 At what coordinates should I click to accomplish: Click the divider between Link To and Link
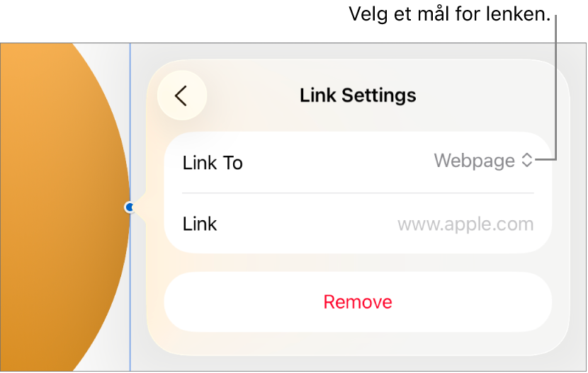pos(358,193)
